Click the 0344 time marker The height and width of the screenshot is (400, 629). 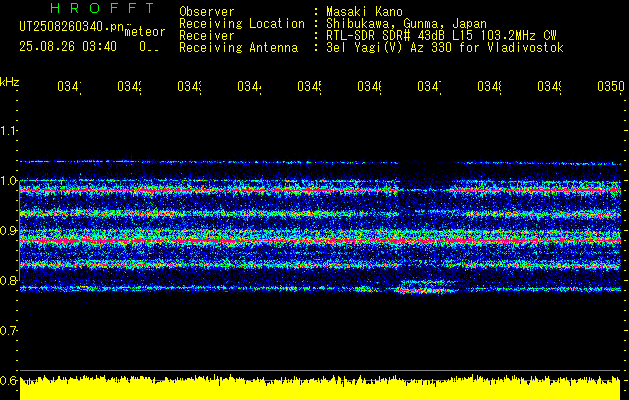point(249,86)
